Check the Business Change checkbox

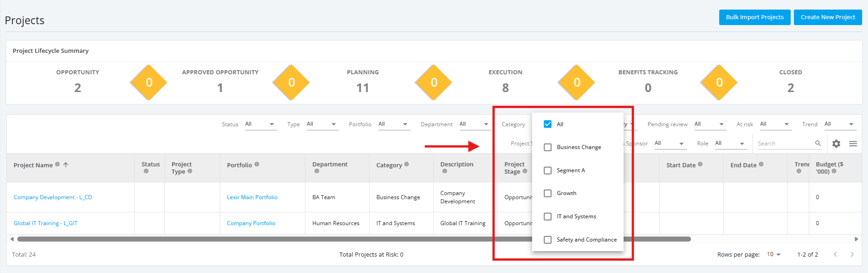[x=548, y=147]
